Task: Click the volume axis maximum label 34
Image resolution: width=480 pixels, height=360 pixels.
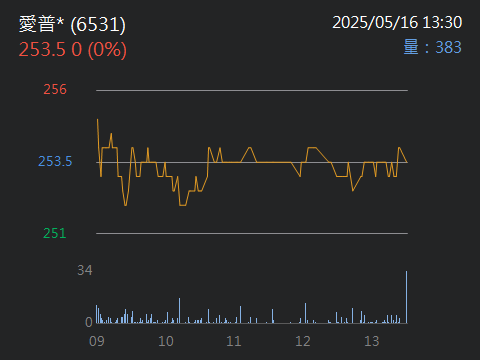Action: (x=85, y=270)
